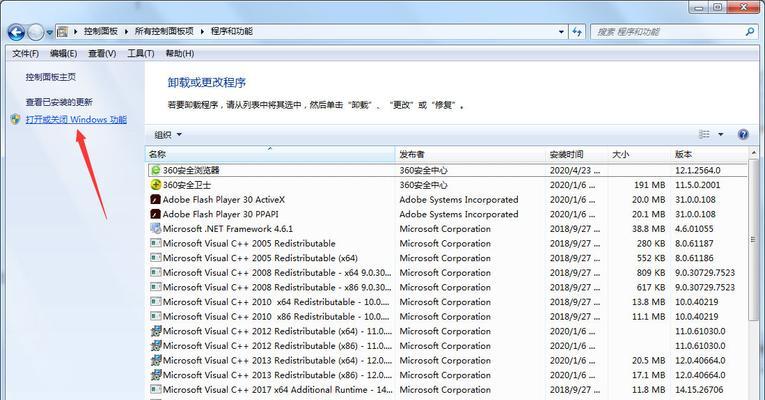
Task: Open the 编辑(E) menu
Action: coord(63,53)
